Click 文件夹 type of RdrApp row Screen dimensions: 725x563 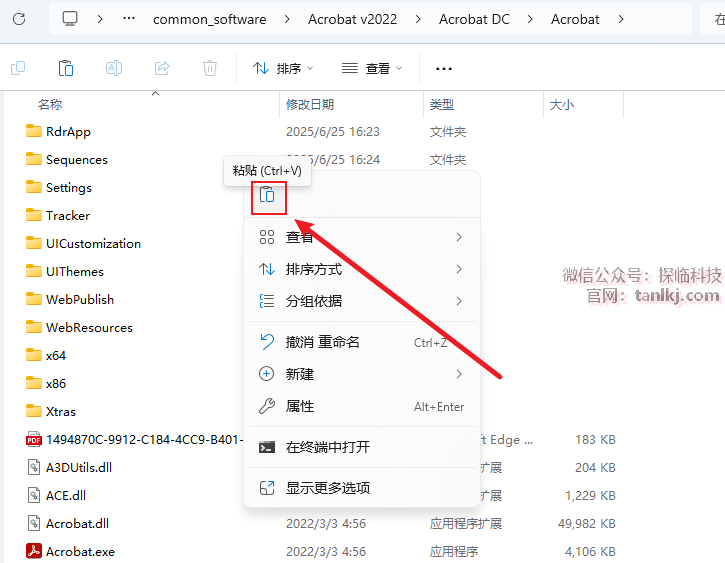448,132
